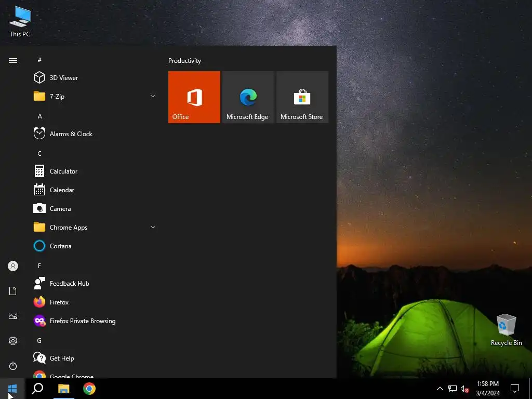Open the Pictures shortcut in Start sidebar

click(13, 316)
